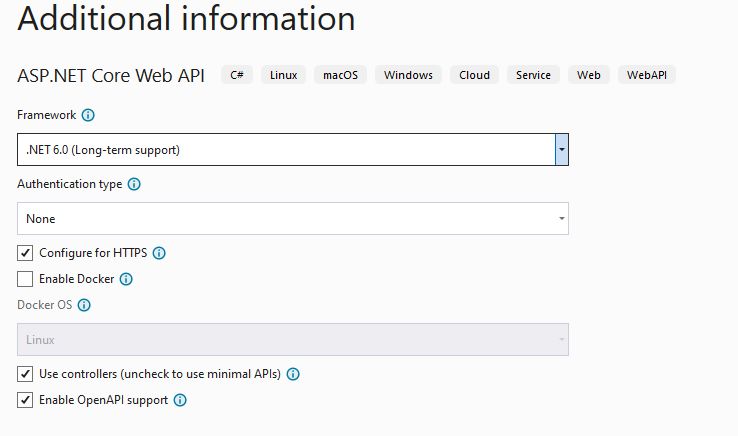Click the Framework label
738x436 pixels.
(x=47, y=115)
